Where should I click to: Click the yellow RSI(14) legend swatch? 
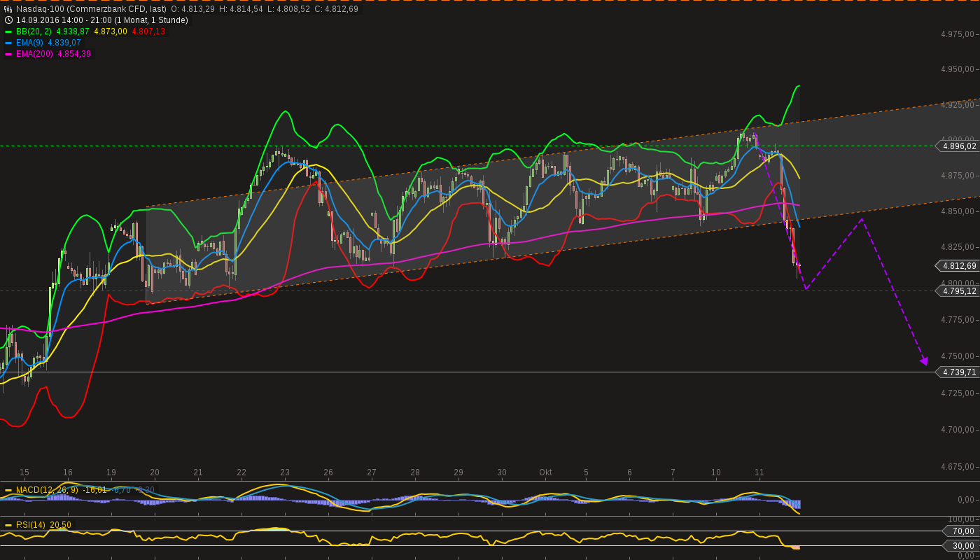(x=8, y=525)
